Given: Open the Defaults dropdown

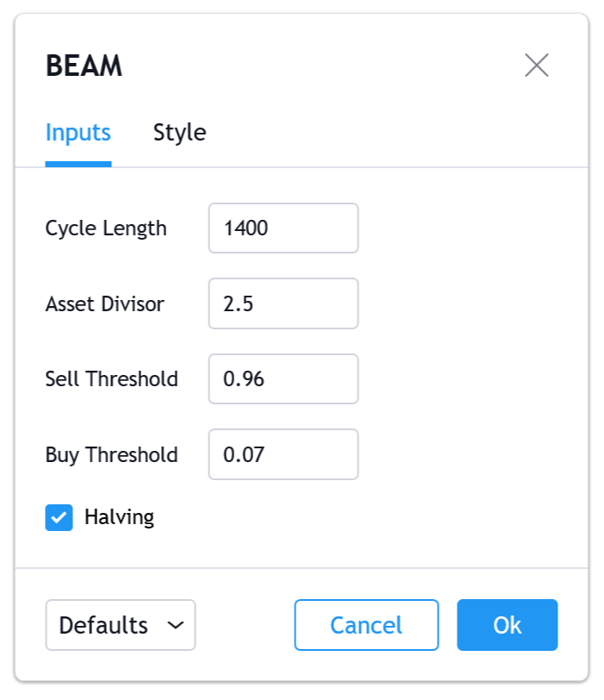Looking at the screenshot, I should [121, 625].
